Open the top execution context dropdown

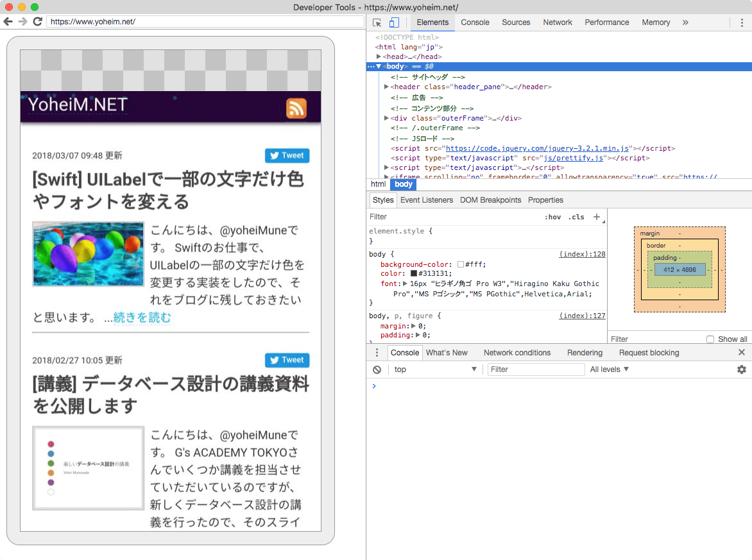434,369
